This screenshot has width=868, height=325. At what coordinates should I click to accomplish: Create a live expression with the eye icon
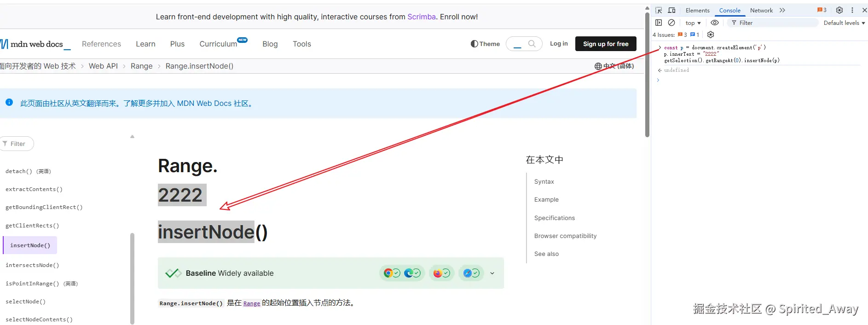pos(714,23)
